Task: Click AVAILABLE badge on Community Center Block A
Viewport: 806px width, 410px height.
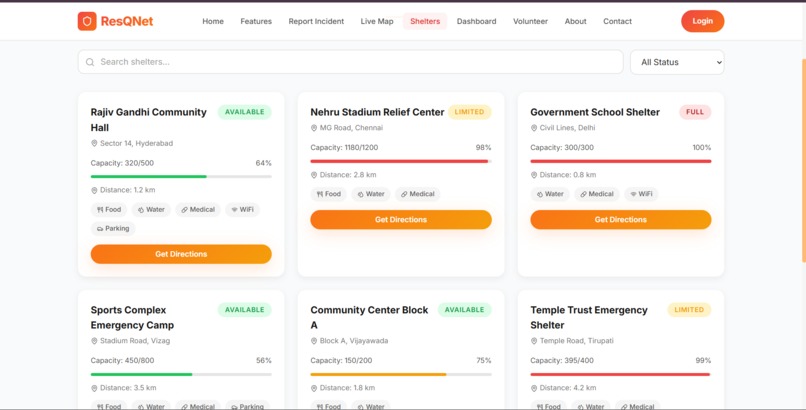Action: pyautogui.click(x=465, y=310)
